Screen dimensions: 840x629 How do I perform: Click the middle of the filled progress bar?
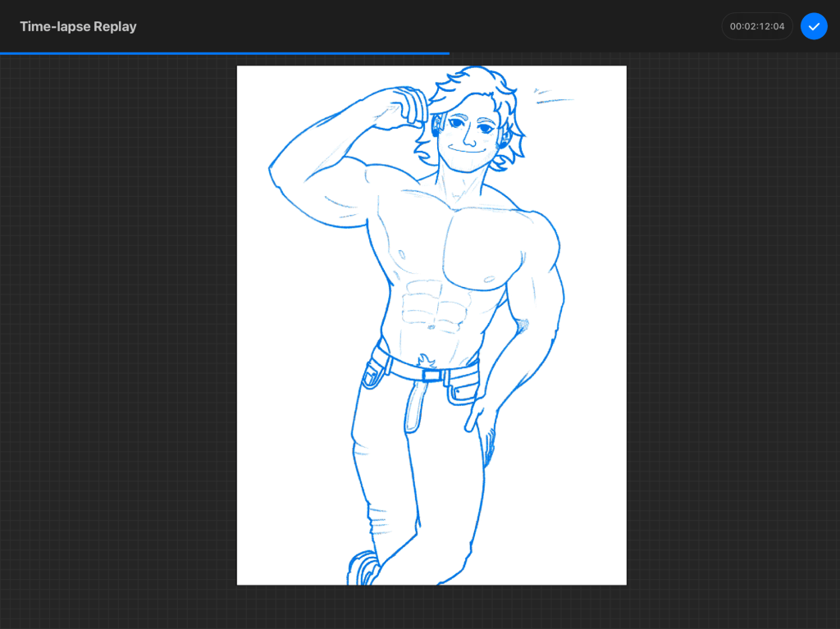(x=224, y=53)
